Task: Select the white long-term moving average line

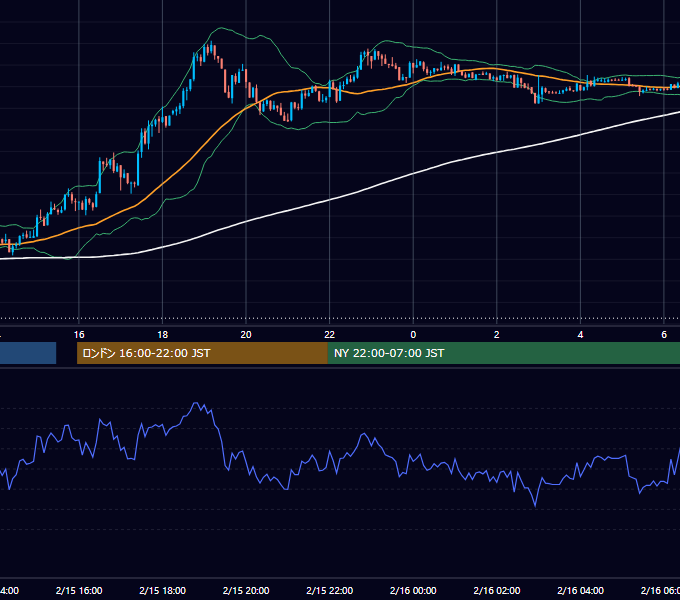Action: [x=413, y=173]
